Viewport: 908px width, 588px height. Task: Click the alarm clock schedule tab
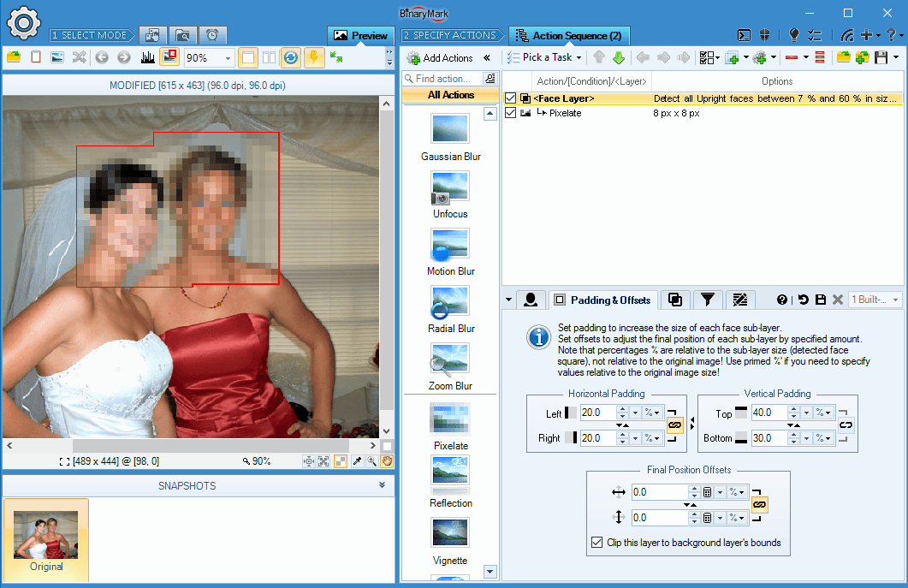pyautogui.click(x=212, y=35)
